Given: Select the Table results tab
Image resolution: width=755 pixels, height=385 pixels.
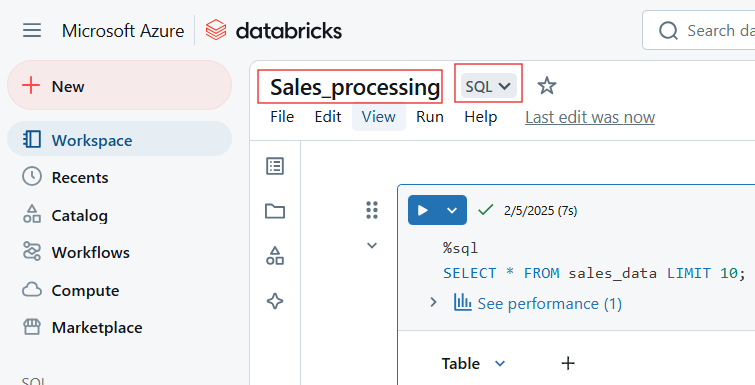Looking at the screenshot, I should (x=461, y=363).
